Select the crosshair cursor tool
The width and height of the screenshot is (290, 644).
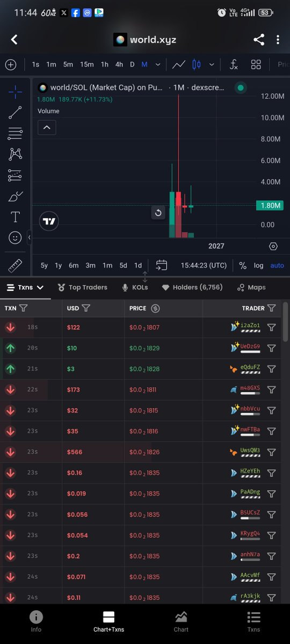point(15,92)
